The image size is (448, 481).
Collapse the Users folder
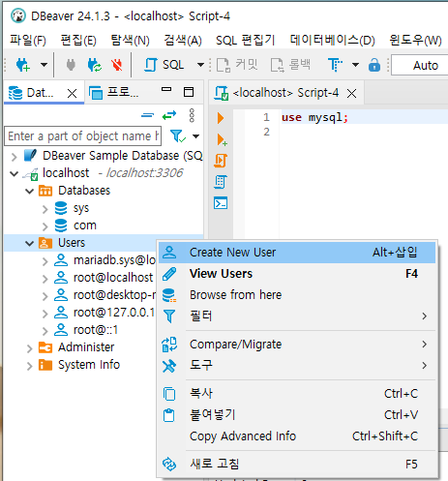pyautogui.click(x=29, y=243)
